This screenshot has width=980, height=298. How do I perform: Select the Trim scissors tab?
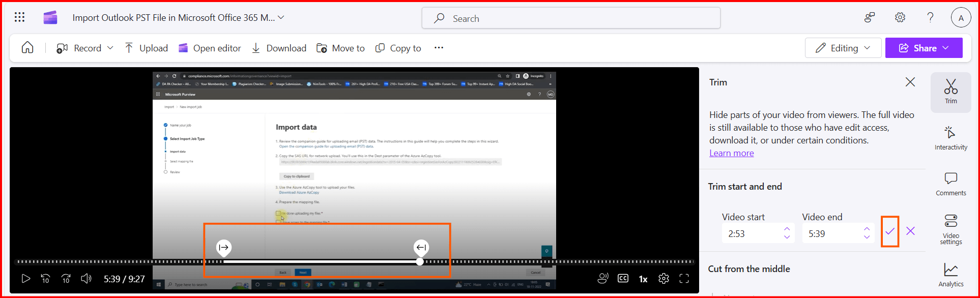(x=950, y=92)
